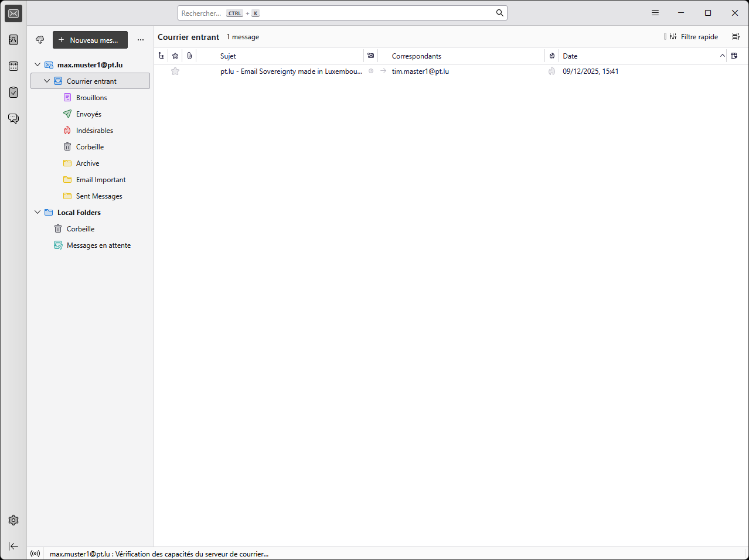The width and height of the screenshot is (749, 560).
Task: Open Settings via the gear icon
Action: [13, 520]
